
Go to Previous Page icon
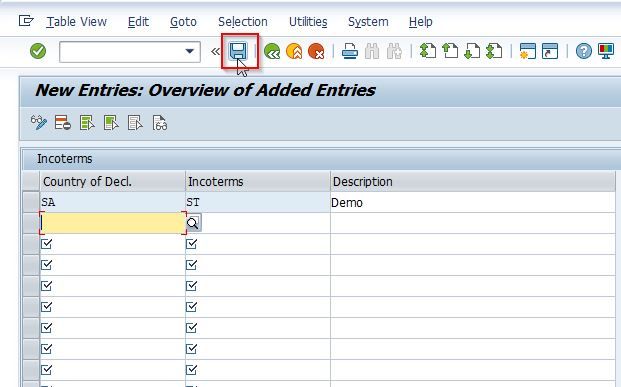pyautogui.click(x=450, y=51)
